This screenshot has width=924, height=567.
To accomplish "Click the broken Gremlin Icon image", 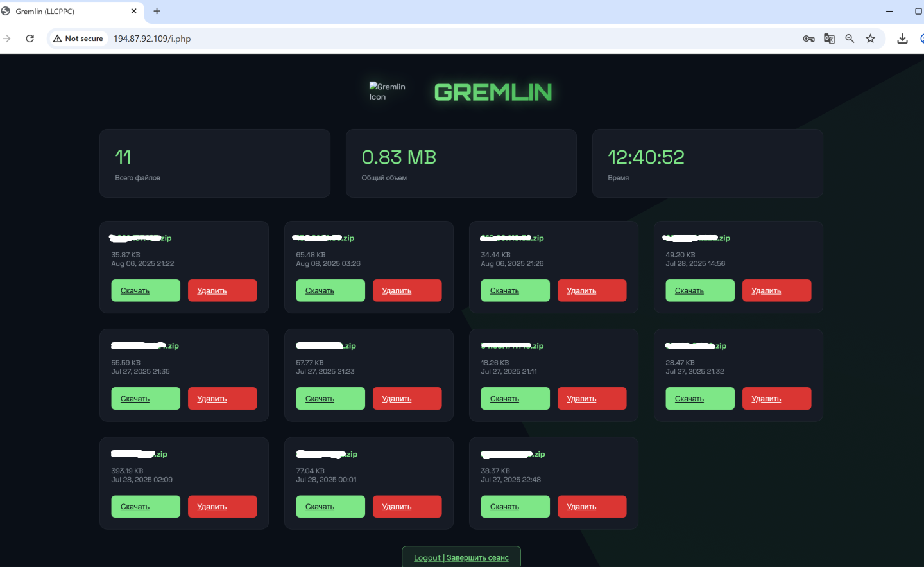I will tap(388, 92).
